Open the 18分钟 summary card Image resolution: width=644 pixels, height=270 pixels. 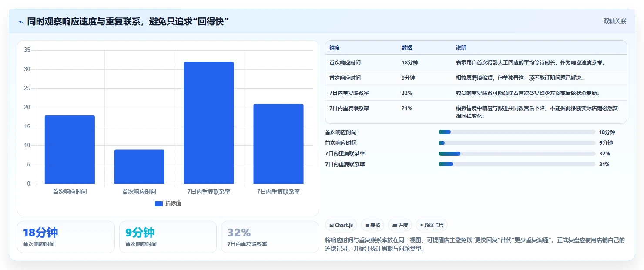66,237
